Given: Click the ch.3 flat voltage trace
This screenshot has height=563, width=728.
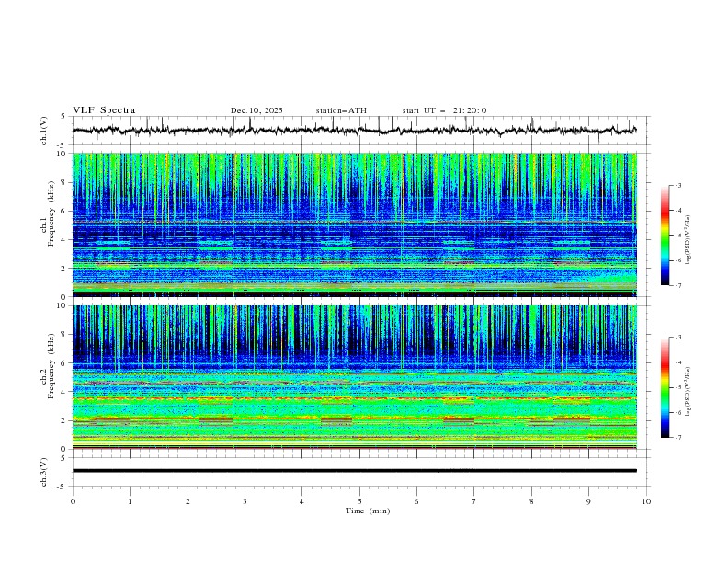Looking at the screenshot, I should [x=354, y=471].
